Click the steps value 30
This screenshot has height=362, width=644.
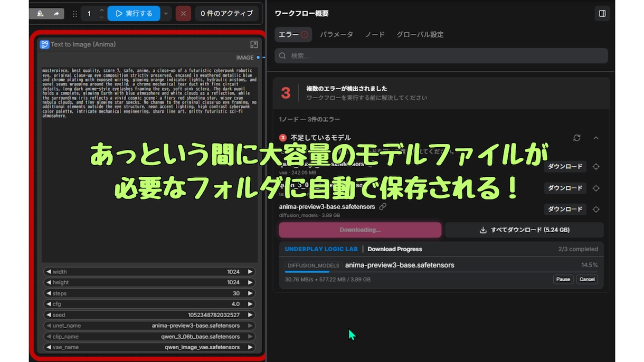(236, 293)
